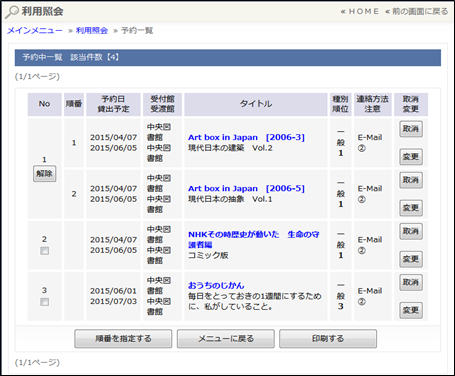Click the 受付館 受渡館 column header

pos(162,104)
